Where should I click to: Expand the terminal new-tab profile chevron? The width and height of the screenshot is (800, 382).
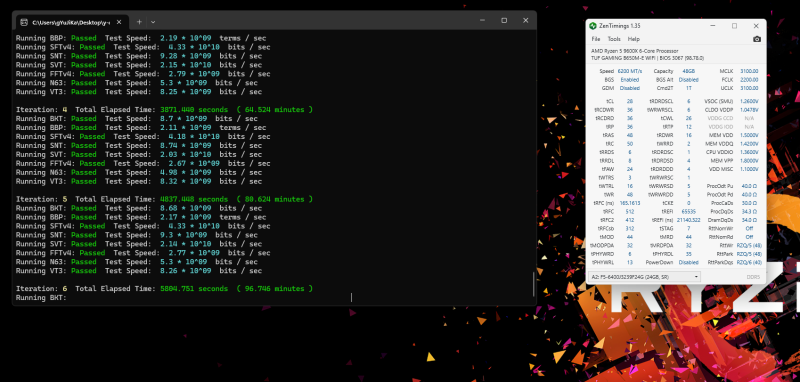[153, 22]
